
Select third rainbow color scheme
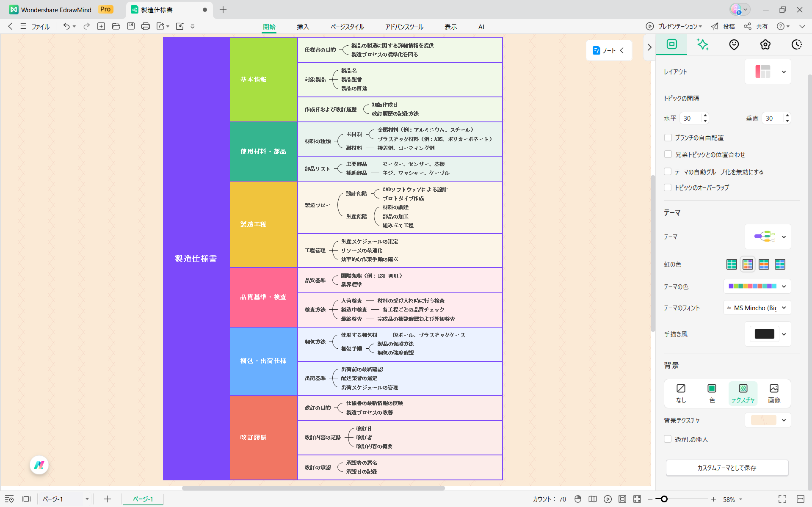pyautogui.click(x=764, y=265)
